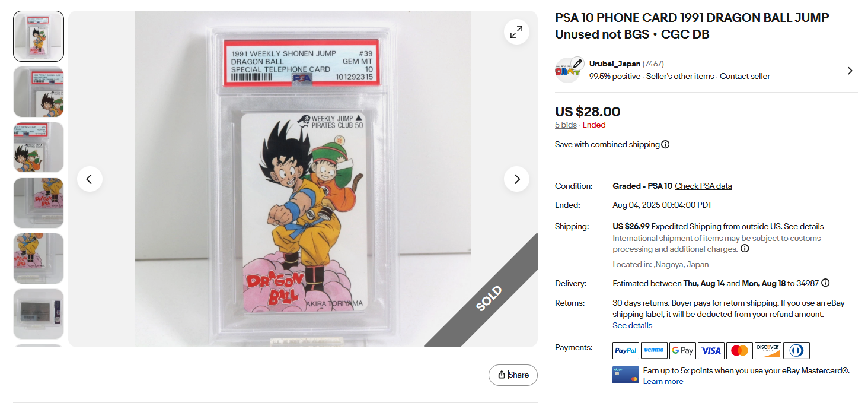Screen dimensions: 868x409
Task: Expand seller details chevron arrow
Action: coord(850,71)
